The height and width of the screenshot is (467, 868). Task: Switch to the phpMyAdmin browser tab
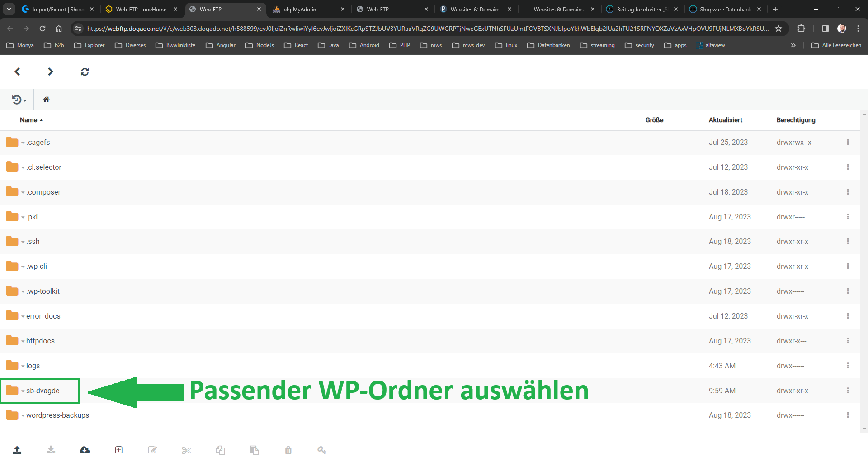299,9
